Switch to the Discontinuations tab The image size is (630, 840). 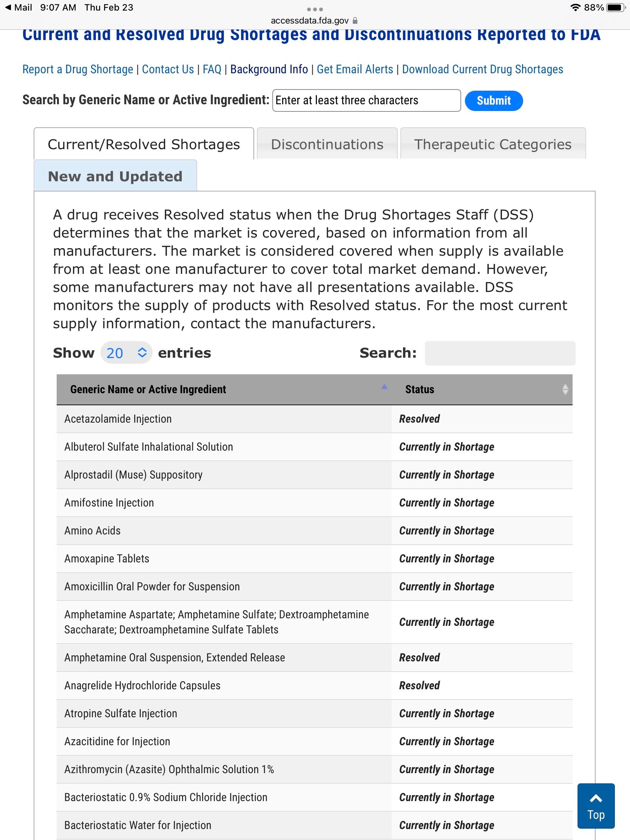[x=327, y=144]
